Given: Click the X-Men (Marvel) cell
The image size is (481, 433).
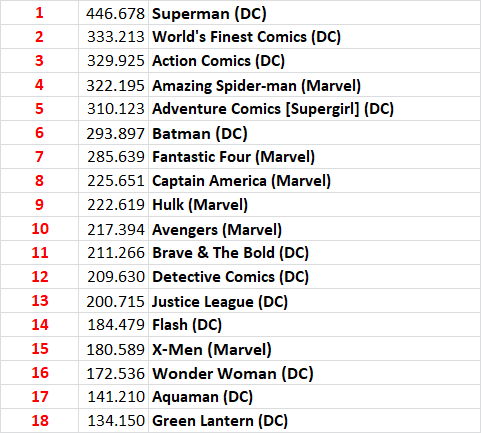Looking at the screenshot, I should pyautogui.click(x=314, y=349).
